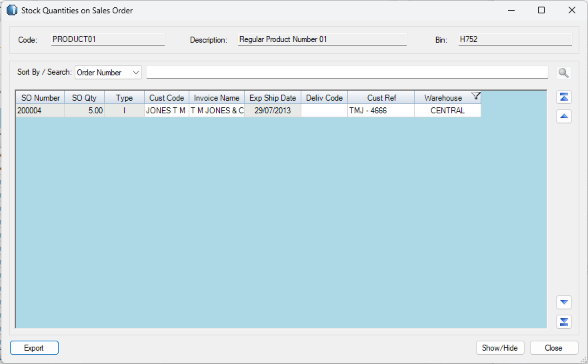Viewport: 588px width, 364px height.
Task: Click the T M JONES & C invoice name cell
Action: click(x=217, y=111)
